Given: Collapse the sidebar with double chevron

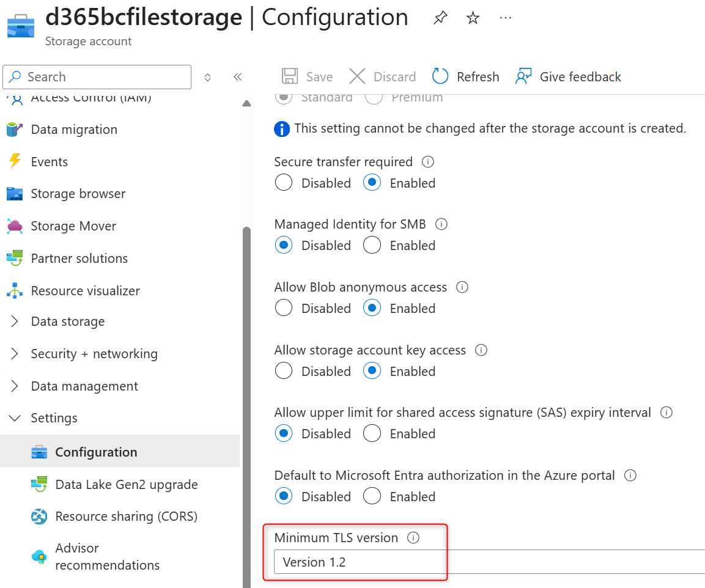Looking at the screenshot, I should coord(238,77).
